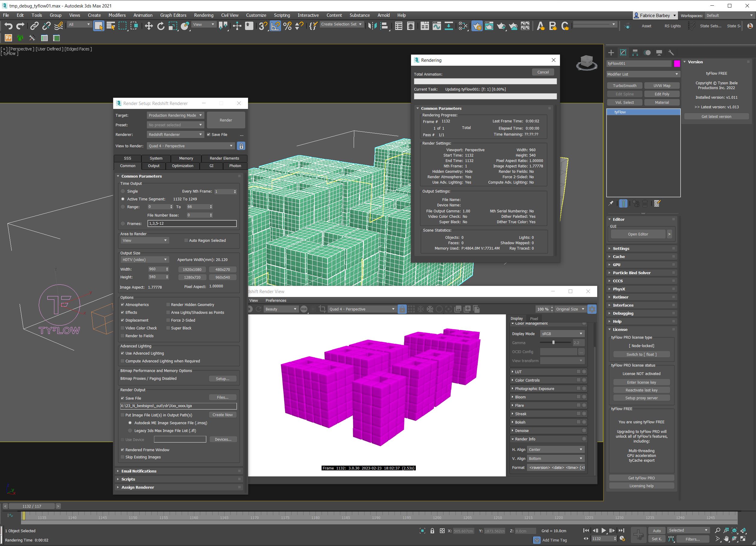This screenshot has width=756, height=546.
Task: Toggle Rendered Frame Window checkbox
Action: [122, 450]
